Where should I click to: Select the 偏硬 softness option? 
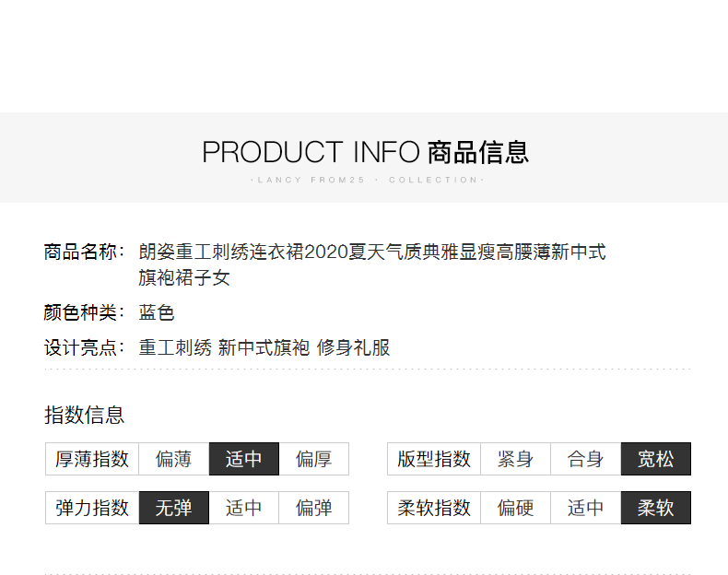pos(515,508)
